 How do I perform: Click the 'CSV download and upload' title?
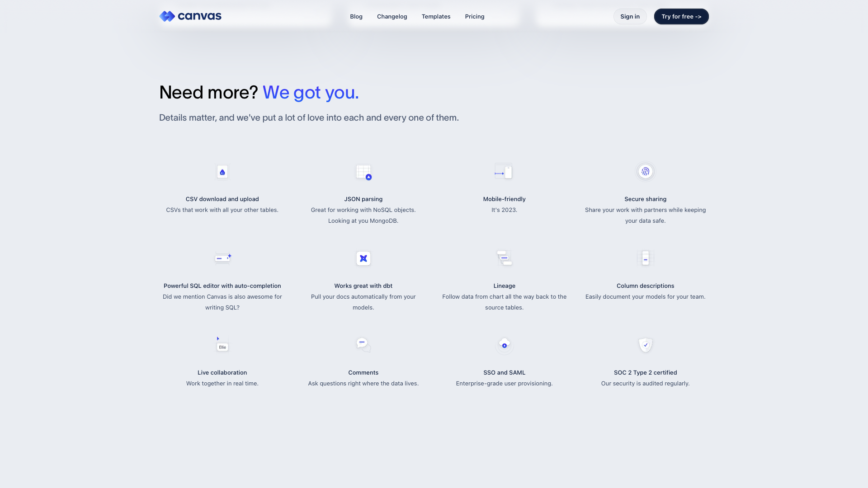click(222, 199)
